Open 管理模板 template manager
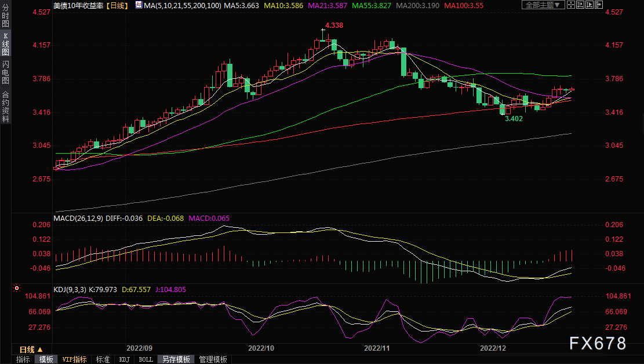This screenshot has width=644, height=364. point(213,359)
